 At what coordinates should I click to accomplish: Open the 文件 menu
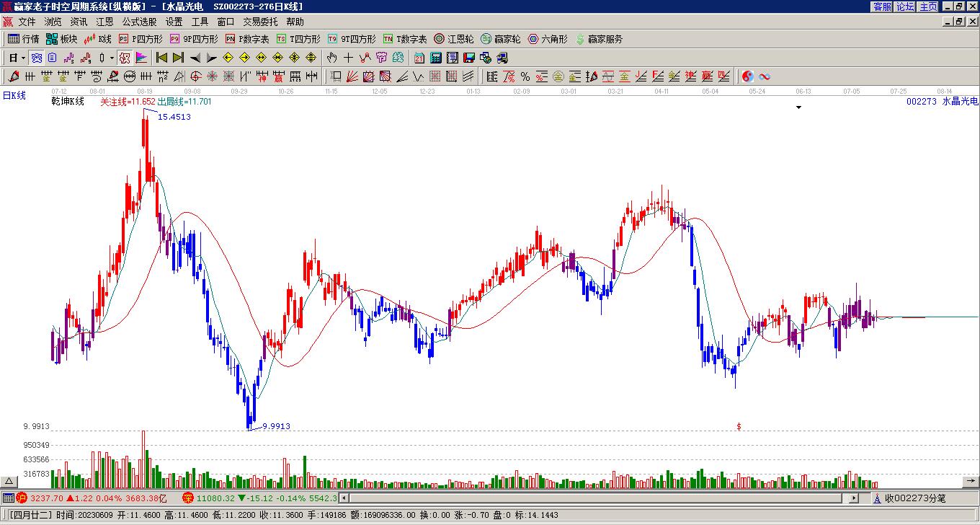27,22
